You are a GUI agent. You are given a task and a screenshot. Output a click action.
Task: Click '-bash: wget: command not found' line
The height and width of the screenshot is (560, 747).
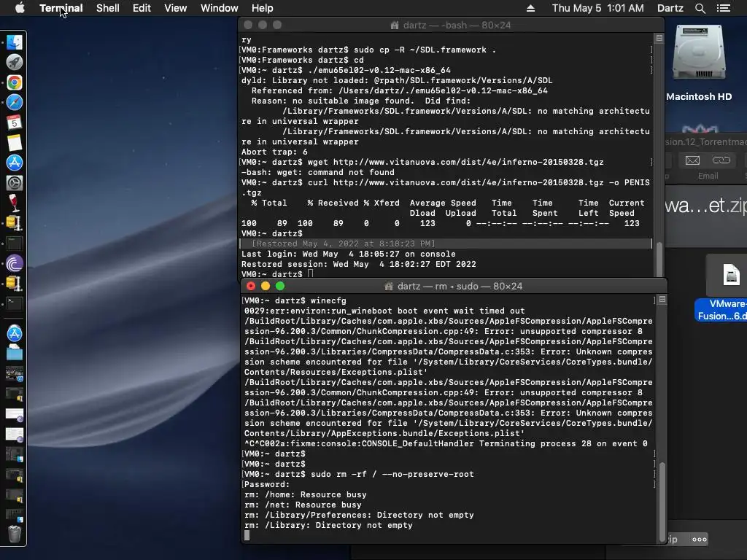(318, 172)
